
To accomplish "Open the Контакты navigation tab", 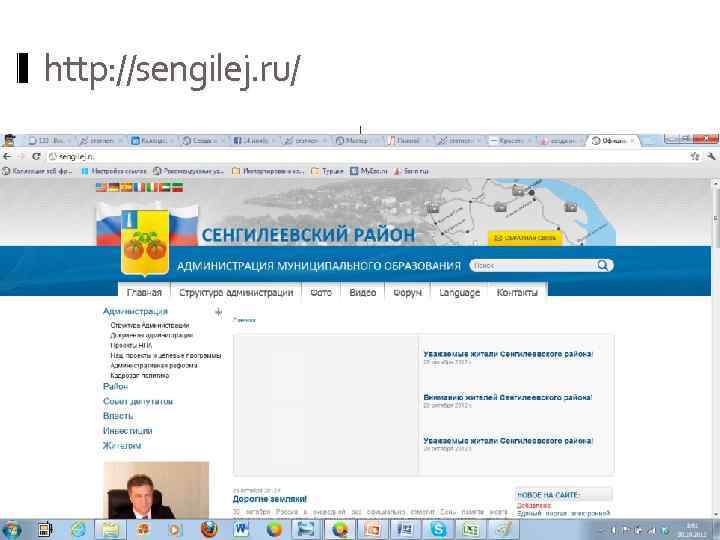I will coord(517,292).
